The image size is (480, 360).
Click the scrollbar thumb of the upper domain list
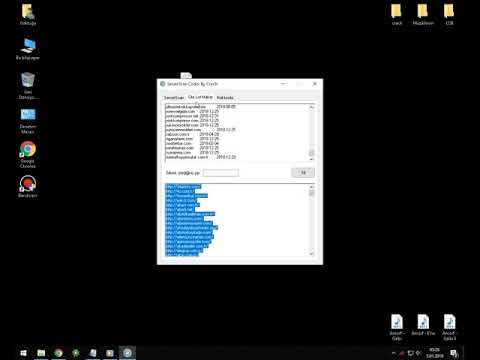[x=311, y=153]
